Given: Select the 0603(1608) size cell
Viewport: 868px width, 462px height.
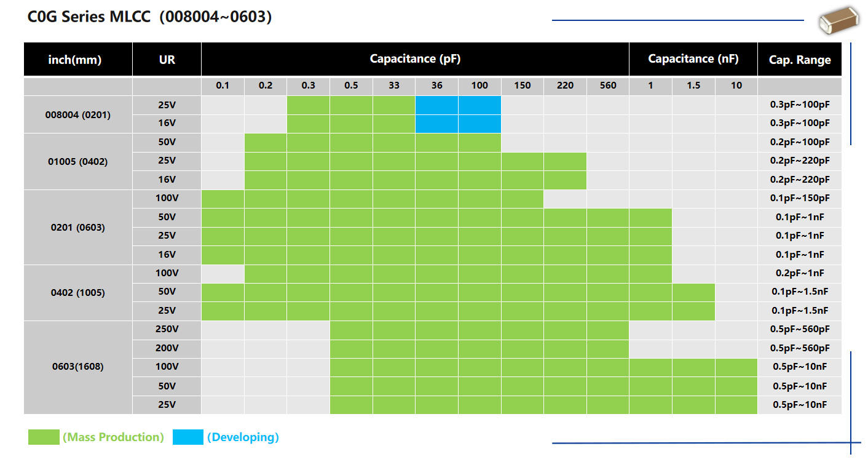Looking at the screenshot, I should 78,367.
